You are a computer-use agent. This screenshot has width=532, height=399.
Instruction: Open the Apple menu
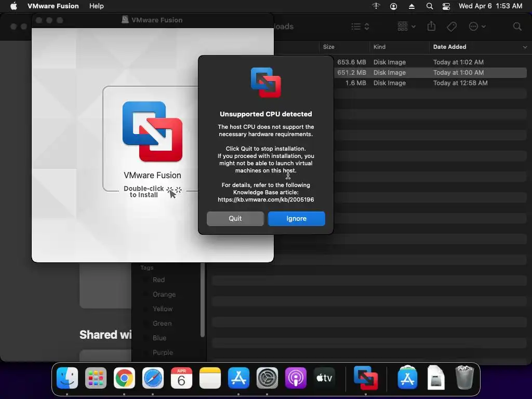click(x=14, y=6)
